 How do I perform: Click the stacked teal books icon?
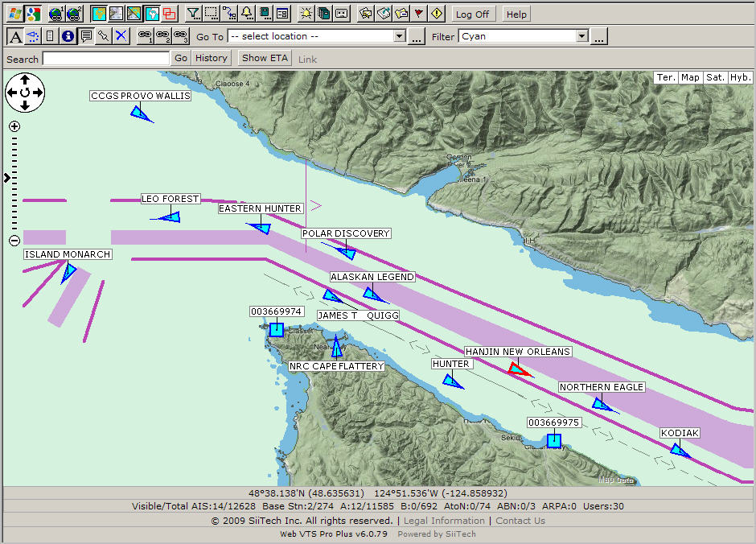[x=324, y=14]
